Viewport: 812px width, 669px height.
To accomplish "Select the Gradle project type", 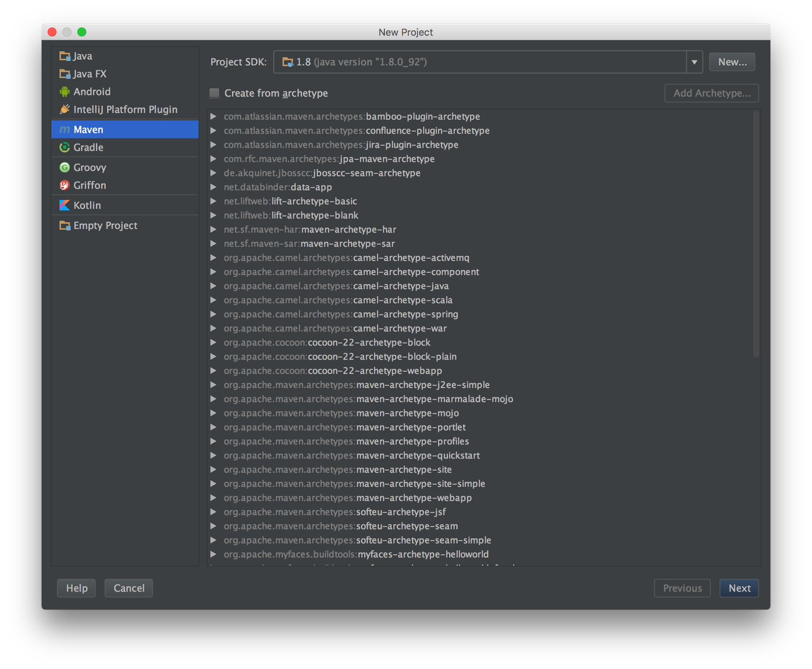I will pos(125,148).
